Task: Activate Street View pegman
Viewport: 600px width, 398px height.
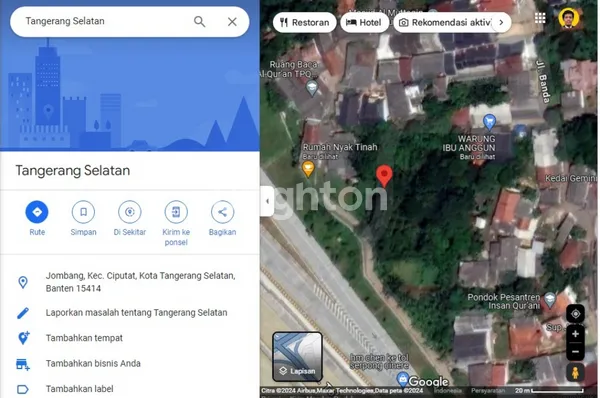Action: [575, 372]
